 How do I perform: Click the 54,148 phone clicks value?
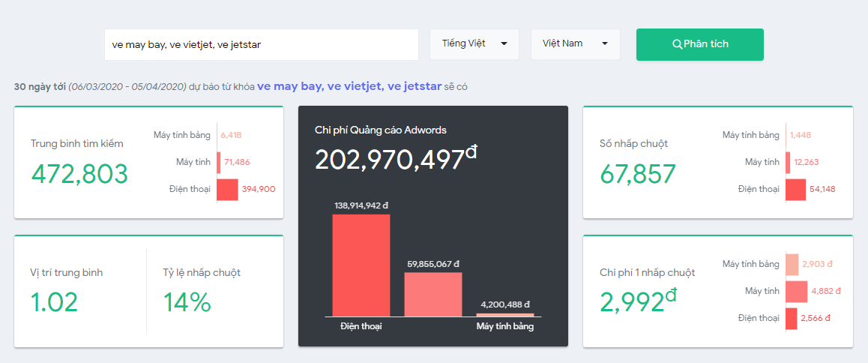(x=822, y=190)
